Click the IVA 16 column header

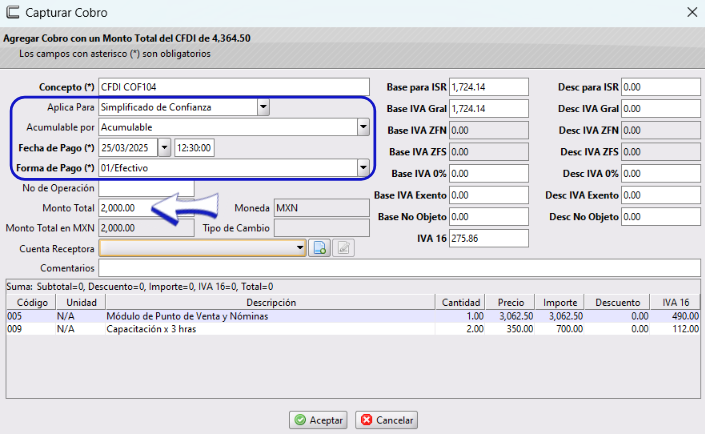point(675,302)
